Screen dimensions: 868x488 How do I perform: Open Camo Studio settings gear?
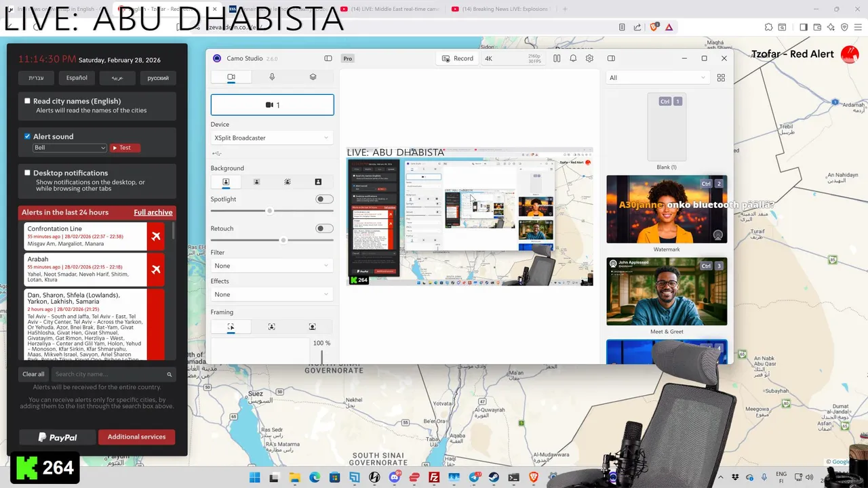coord(589,58)
